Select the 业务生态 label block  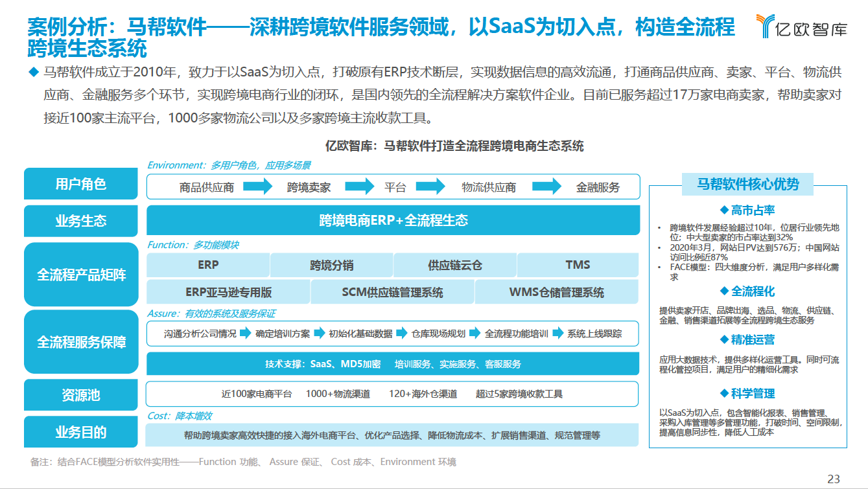[x=81, y=221]
